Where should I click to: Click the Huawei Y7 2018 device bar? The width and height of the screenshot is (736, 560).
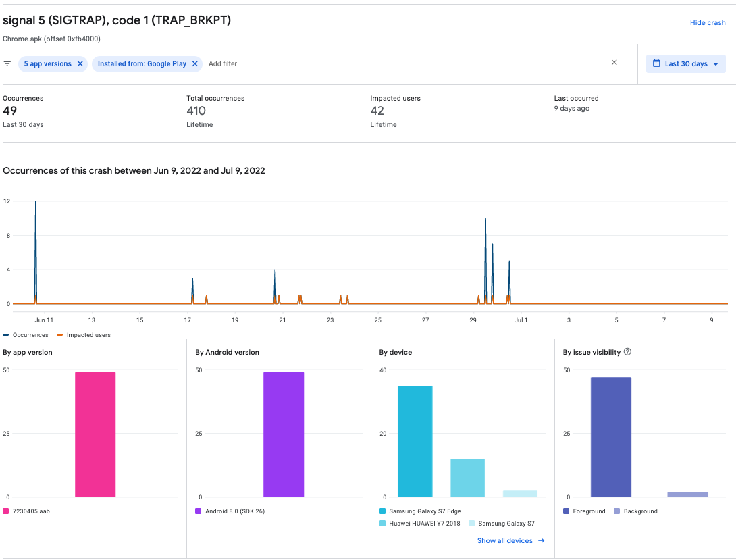click(x=467, y=478)
